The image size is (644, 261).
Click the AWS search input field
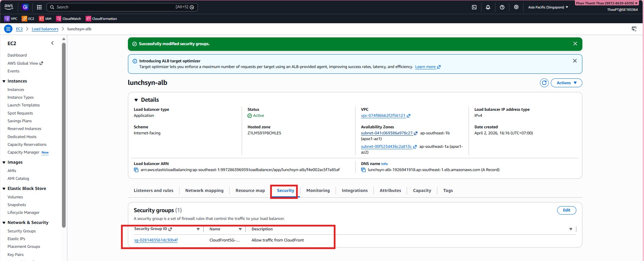(x=114, y=7)
